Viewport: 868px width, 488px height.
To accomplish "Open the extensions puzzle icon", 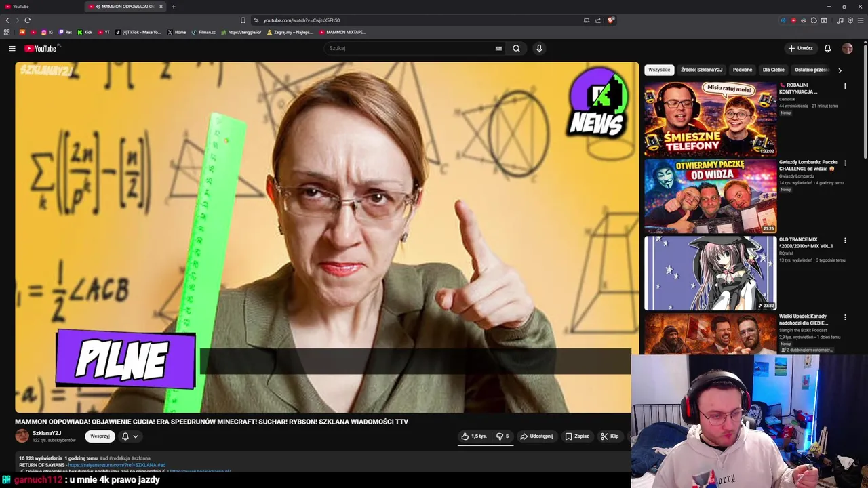I will (x=814, y=20).
